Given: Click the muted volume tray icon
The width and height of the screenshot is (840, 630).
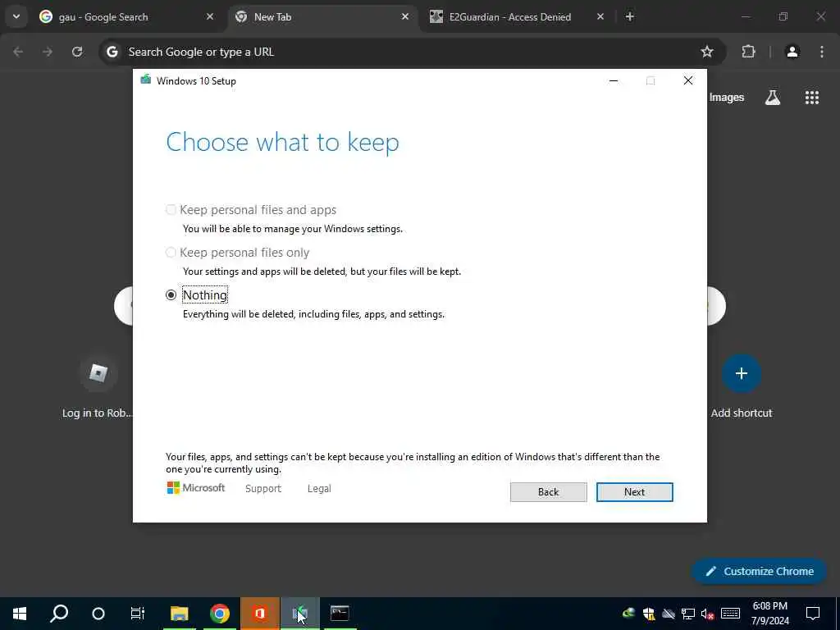Looking at the screenshot, I should (708, 614).
